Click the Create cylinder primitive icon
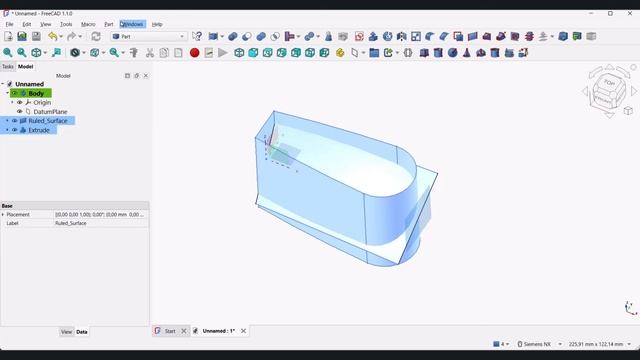Image resolution: width=640 pixels, height=360 pixels. [x=438, y=53]
